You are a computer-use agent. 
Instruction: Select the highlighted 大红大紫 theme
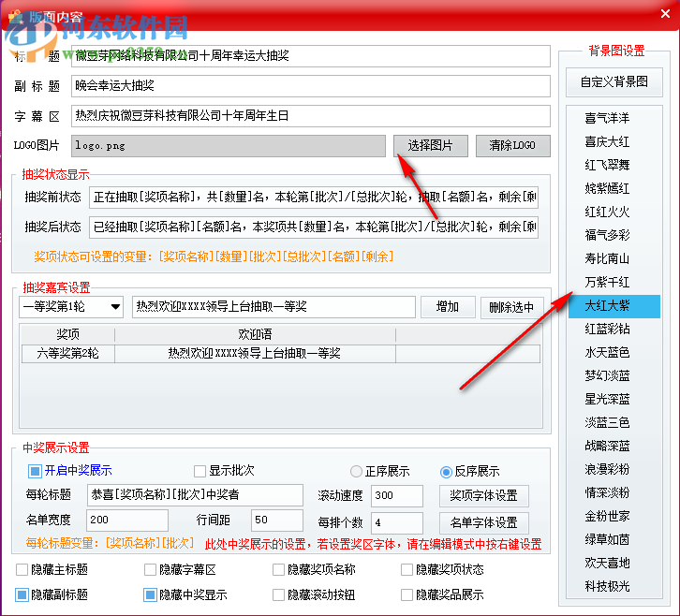(614, 306)
